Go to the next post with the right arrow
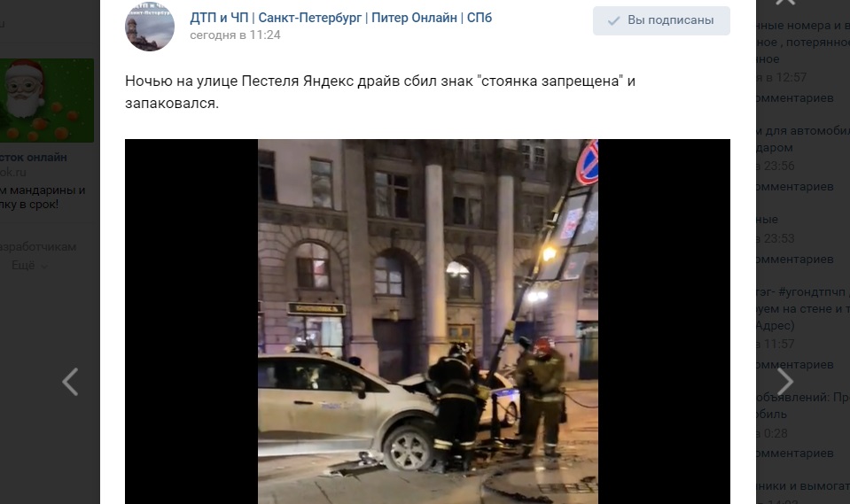Viewport: 850px width, 504px height. (785, 382)
